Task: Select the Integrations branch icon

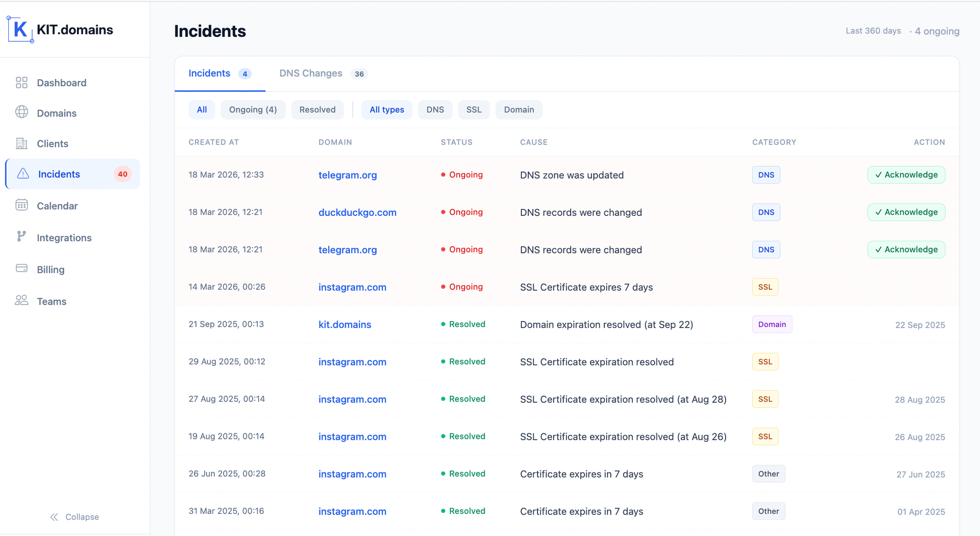Action: click(22, 237)
